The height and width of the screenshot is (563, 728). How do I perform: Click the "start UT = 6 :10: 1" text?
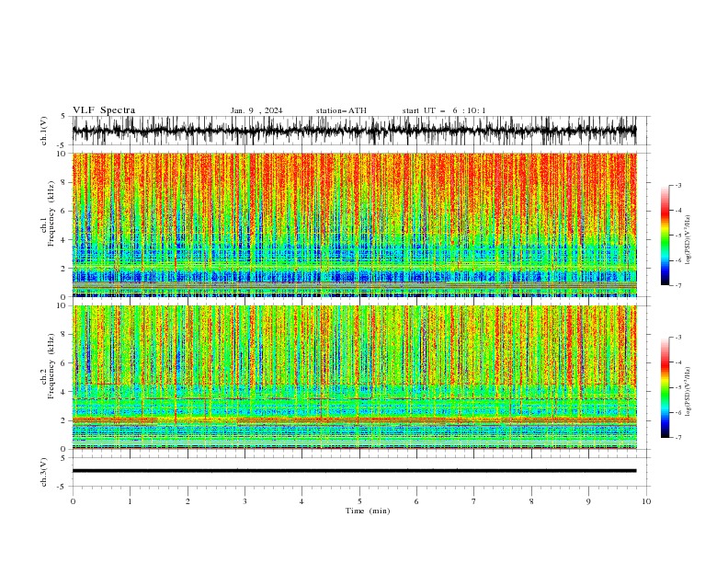pos(444,110)
